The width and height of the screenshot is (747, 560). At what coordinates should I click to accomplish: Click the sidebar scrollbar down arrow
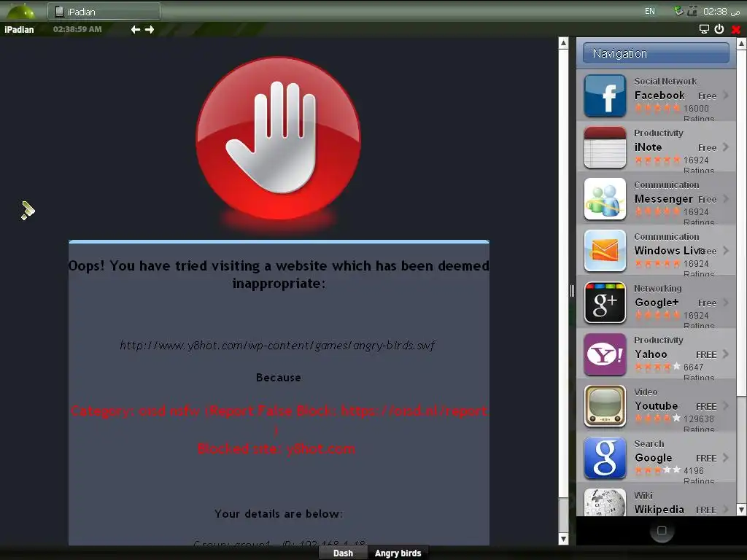(742, 510)
